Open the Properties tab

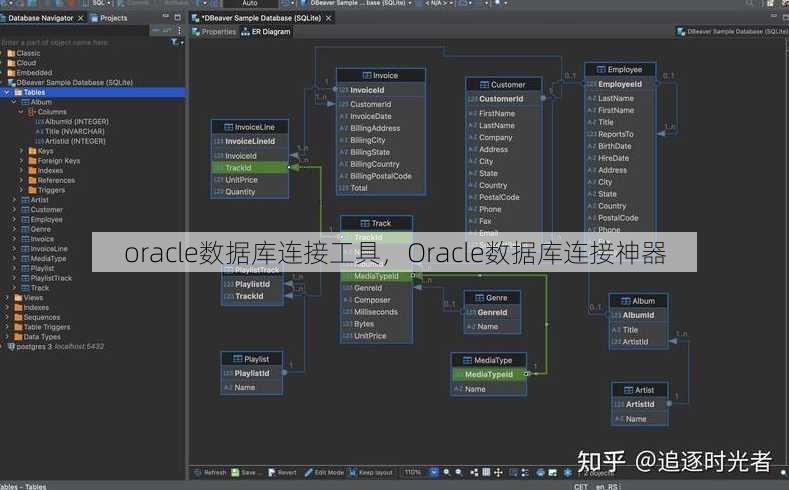point(214,32)
